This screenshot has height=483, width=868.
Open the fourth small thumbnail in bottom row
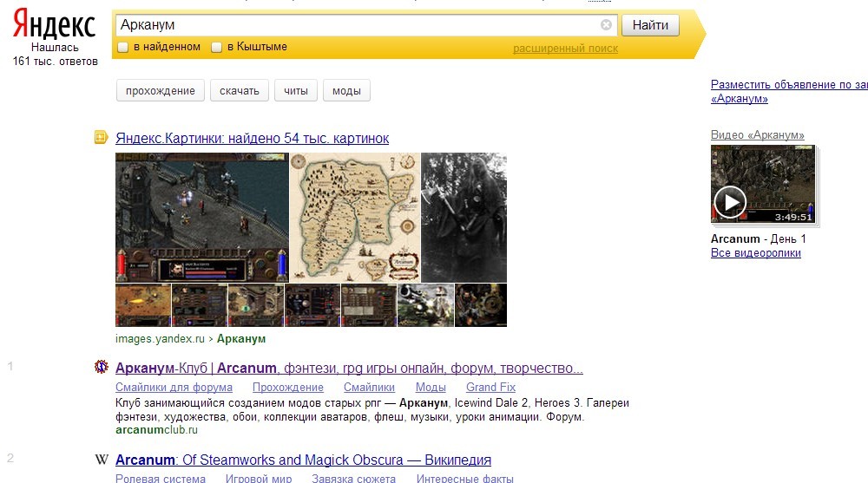point(312,305)
